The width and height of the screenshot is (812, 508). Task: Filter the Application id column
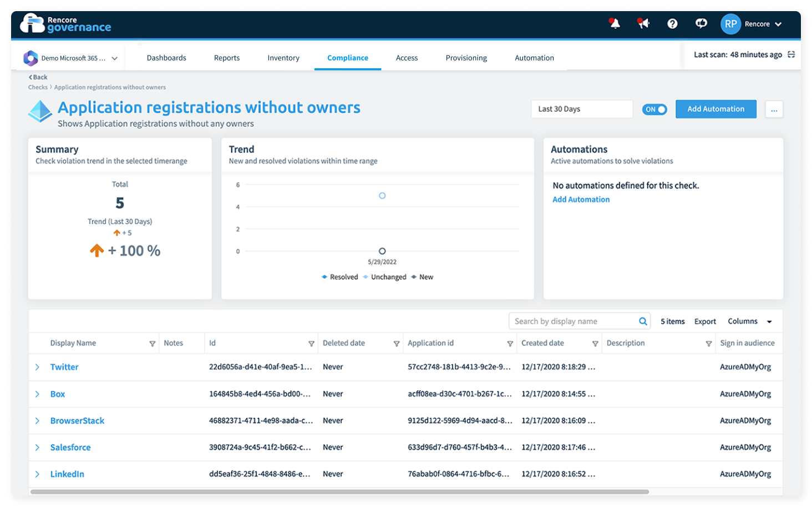(x=510, y=344)
